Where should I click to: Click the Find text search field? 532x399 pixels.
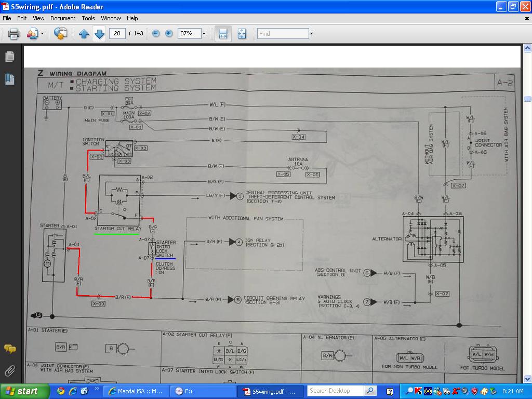coord(283,34)
